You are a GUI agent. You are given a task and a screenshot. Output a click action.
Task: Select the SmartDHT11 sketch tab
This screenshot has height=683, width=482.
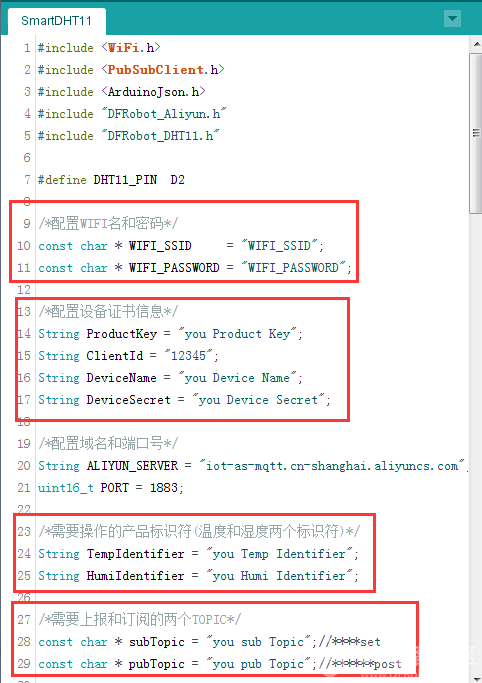(57, 21)
